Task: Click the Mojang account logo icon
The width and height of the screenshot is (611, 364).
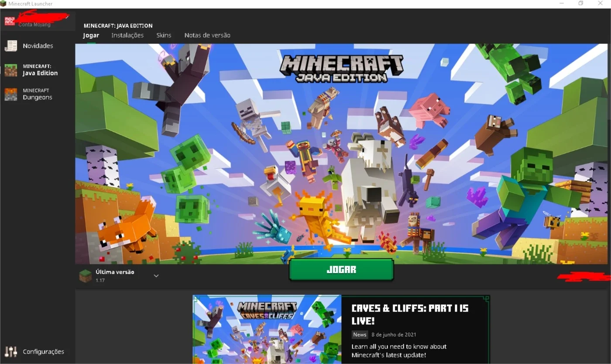Action: coord(10,20)
